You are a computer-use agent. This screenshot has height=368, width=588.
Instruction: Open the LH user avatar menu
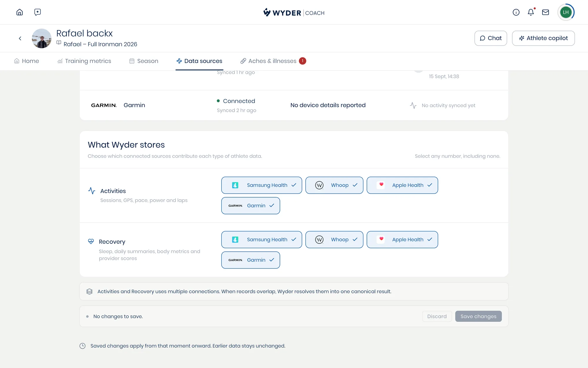pyautogui.click(x=566, y=12)
